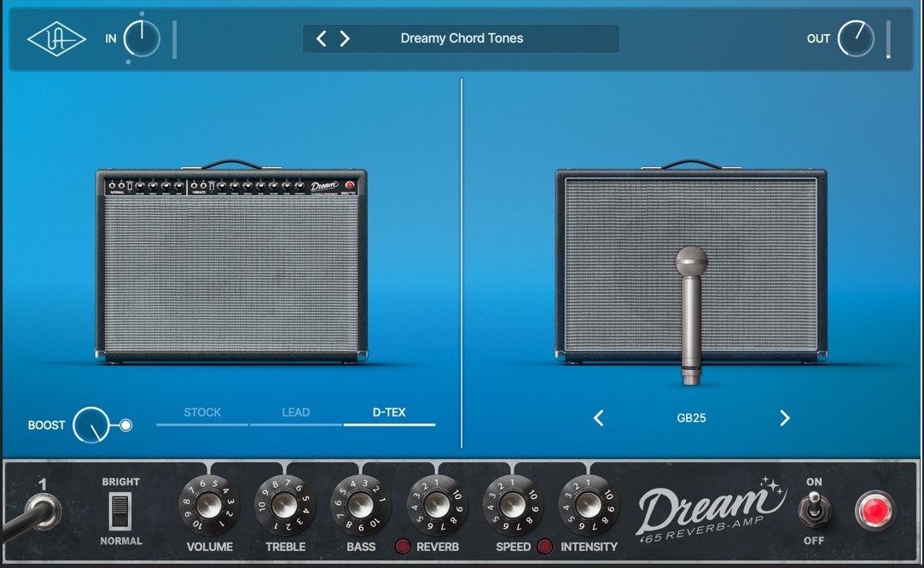This screenshot has height=568, width=924.
Task: Flip the BRIGHT/NORMAL switch
Action: 120,512
